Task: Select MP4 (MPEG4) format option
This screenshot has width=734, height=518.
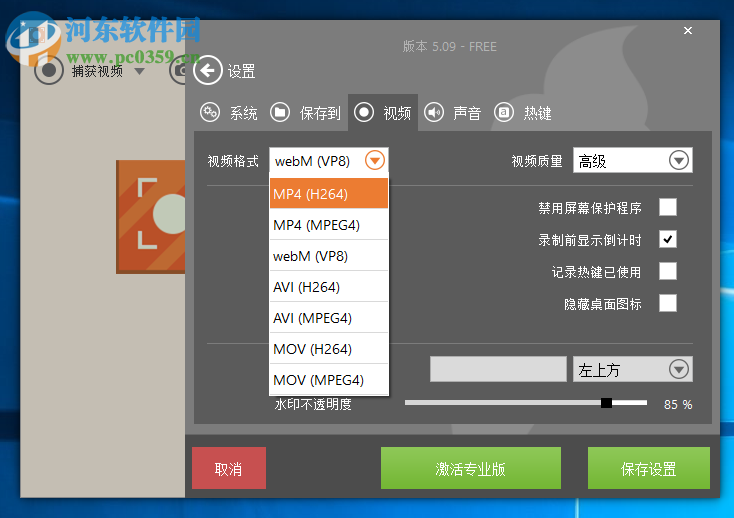Action: click(329, 225)
